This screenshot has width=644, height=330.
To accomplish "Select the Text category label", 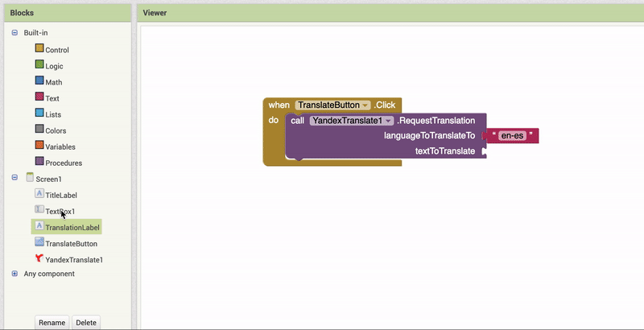I will click(x=52, y=98).
